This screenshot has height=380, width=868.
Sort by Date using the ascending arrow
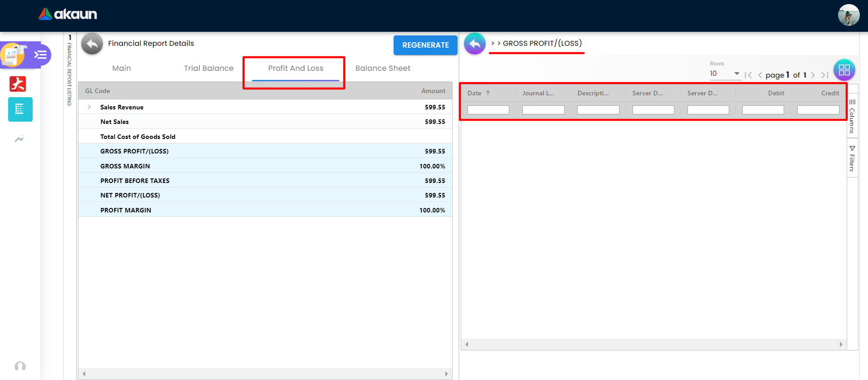click(x=488, y=93)
